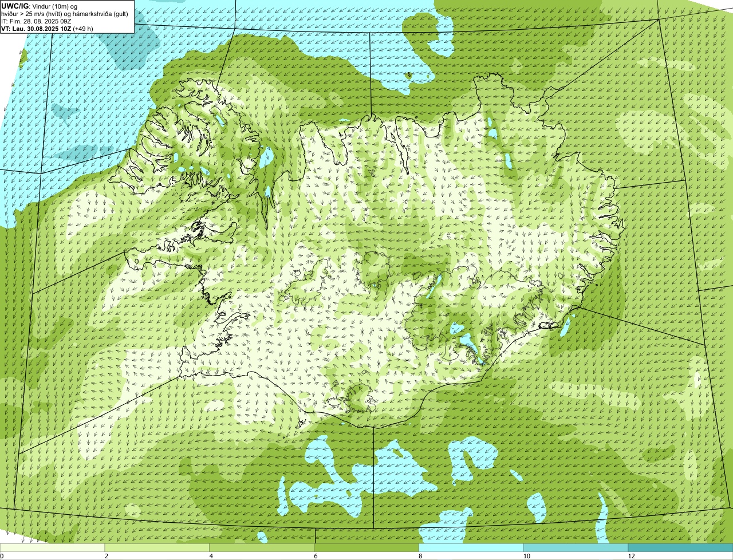Click the 'IT: Fim. 28. 08. 2025 09Z' line

[37, 21]
